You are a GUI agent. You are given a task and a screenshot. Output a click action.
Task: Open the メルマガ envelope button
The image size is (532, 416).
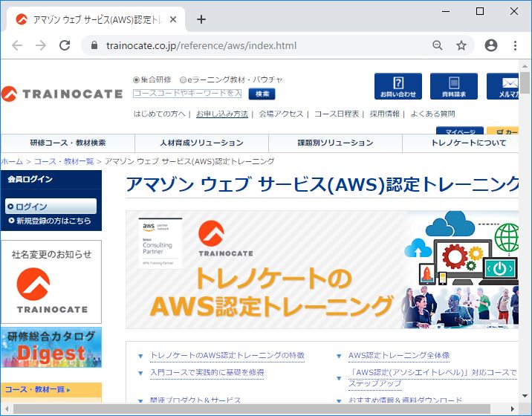point(502,86)
